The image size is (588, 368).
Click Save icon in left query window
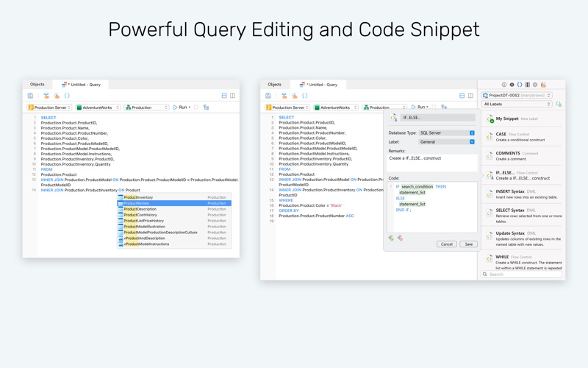(30, 96)
